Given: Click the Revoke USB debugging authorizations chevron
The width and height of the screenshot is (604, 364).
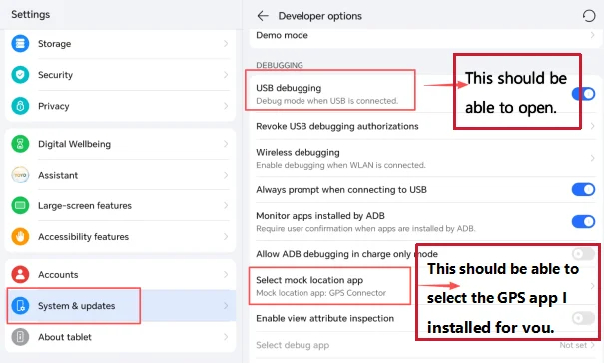Looking at the screenshot, I should pos(592,126).
